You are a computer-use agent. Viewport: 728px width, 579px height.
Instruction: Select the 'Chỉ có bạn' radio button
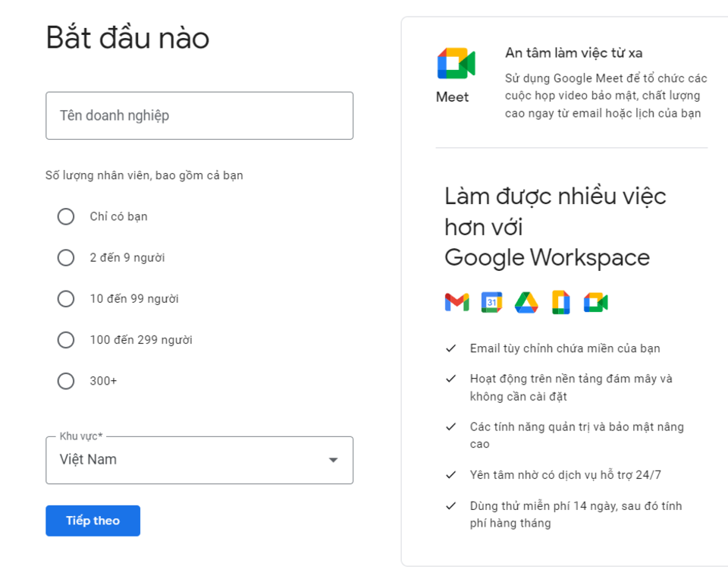pos(66,217)
